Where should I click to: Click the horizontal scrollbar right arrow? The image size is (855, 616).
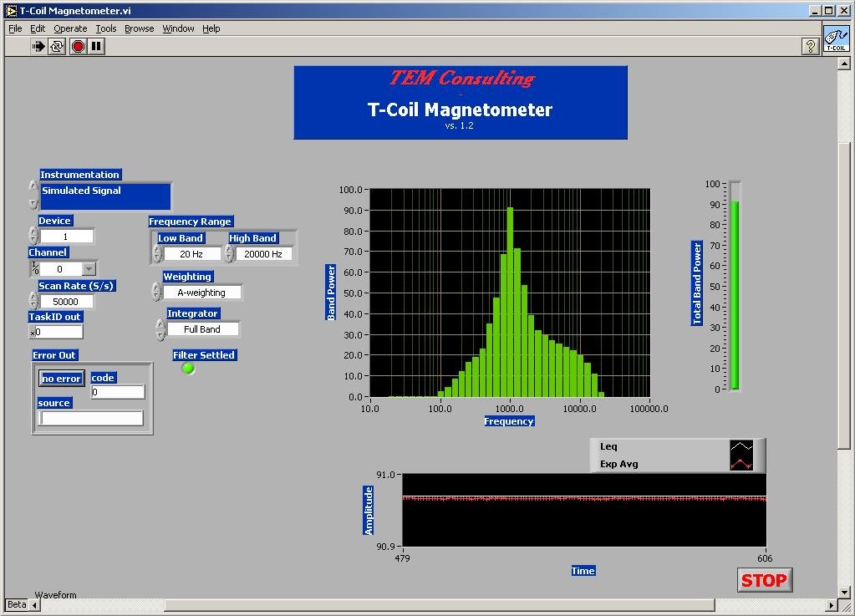coord(832,604)
